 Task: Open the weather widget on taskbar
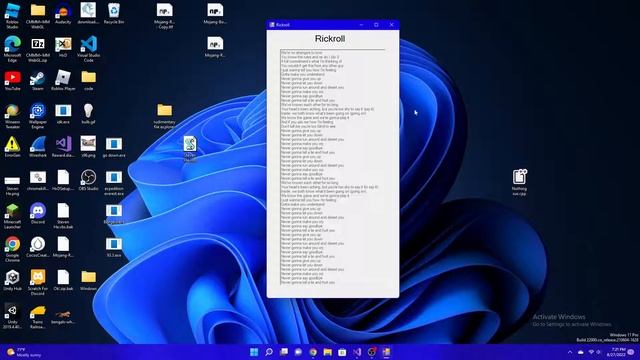tap(24, 352)
